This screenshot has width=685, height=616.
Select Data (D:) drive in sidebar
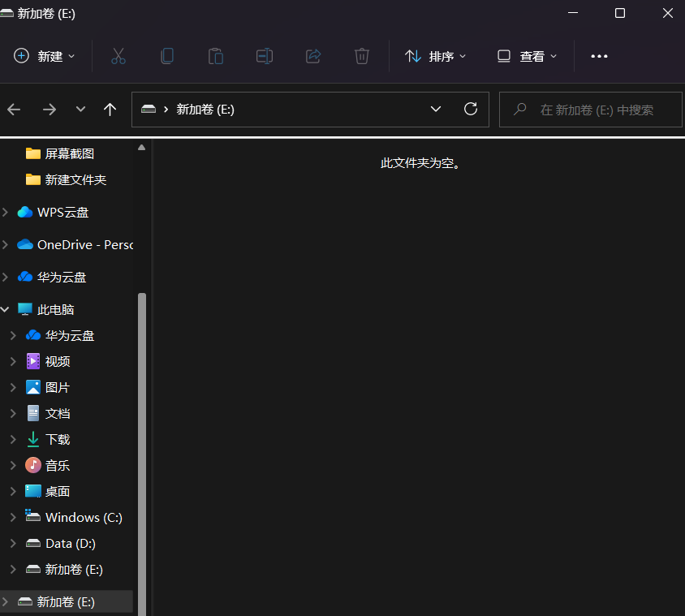(70, 543)
